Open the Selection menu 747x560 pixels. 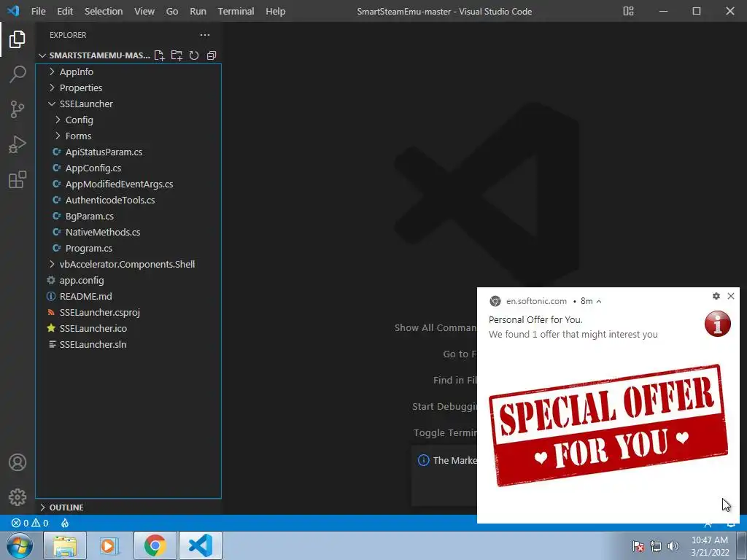(x=104, y=11)
